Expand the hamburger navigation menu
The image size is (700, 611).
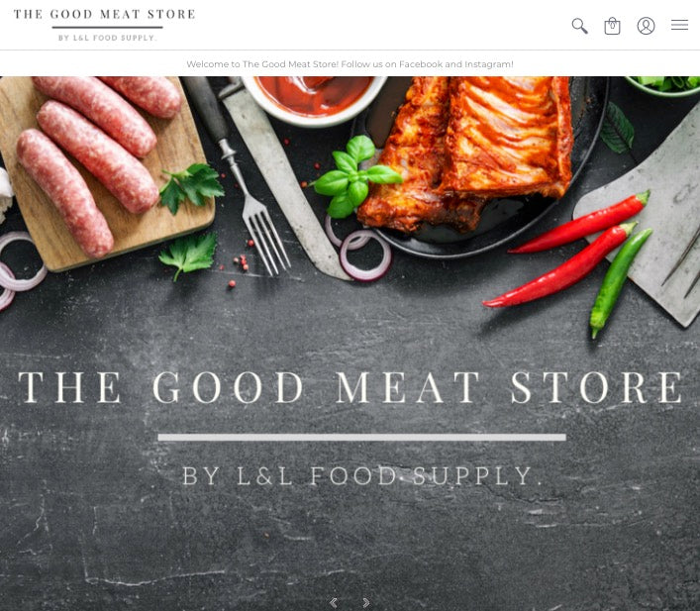coord(679,25)
